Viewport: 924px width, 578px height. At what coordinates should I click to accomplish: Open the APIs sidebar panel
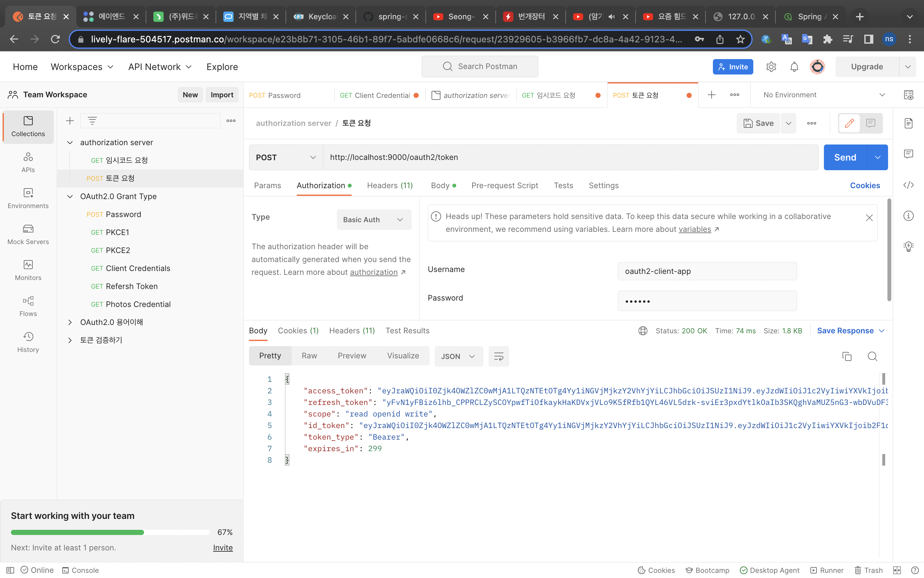tap(28, 162)
